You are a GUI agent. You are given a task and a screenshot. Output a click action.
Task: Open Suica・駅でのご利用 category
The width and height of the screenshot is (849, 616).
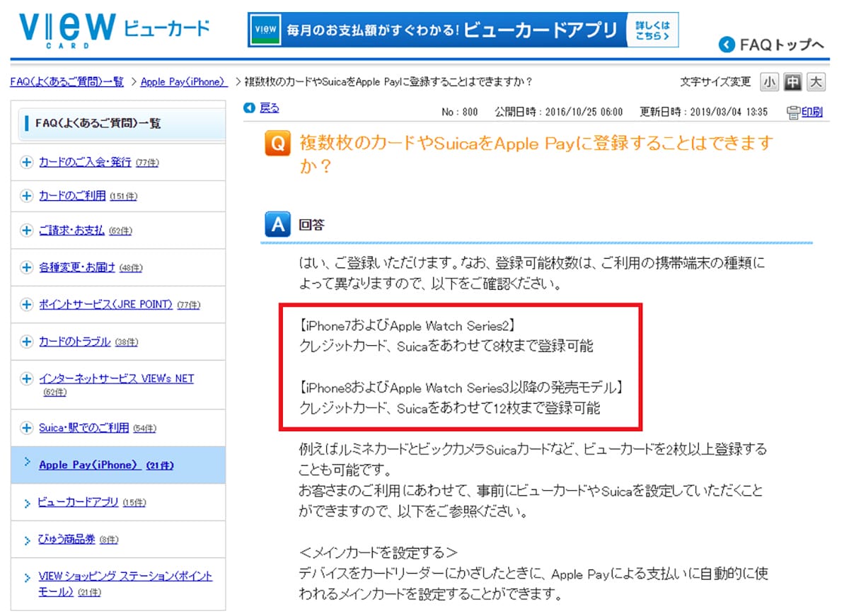[84, 428]
